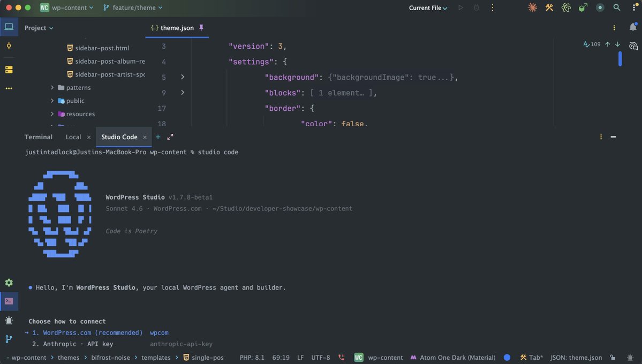Debug the Current File with bug icon
642x364 pixels.
pos(476,7)
